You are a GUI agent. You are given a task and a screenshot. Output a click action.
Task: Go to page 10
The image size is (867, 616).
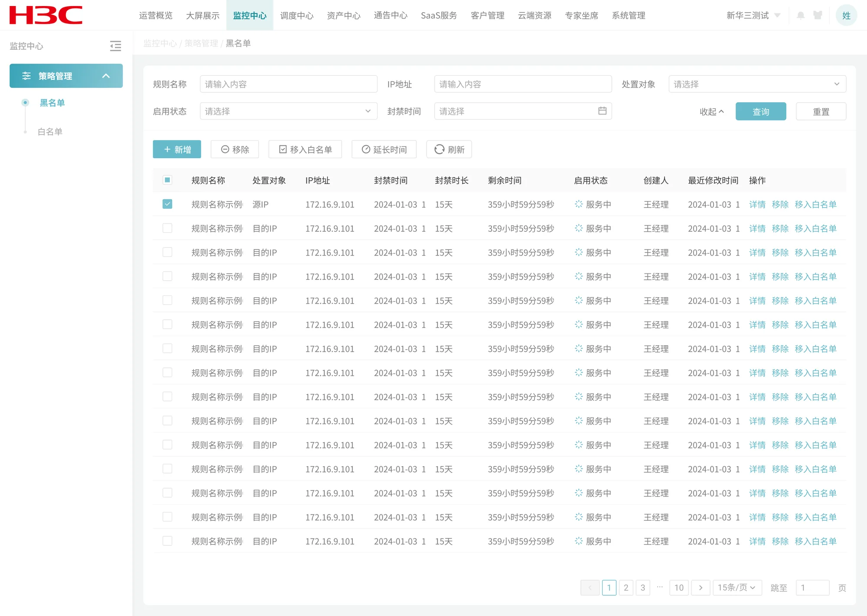point(679,588)
